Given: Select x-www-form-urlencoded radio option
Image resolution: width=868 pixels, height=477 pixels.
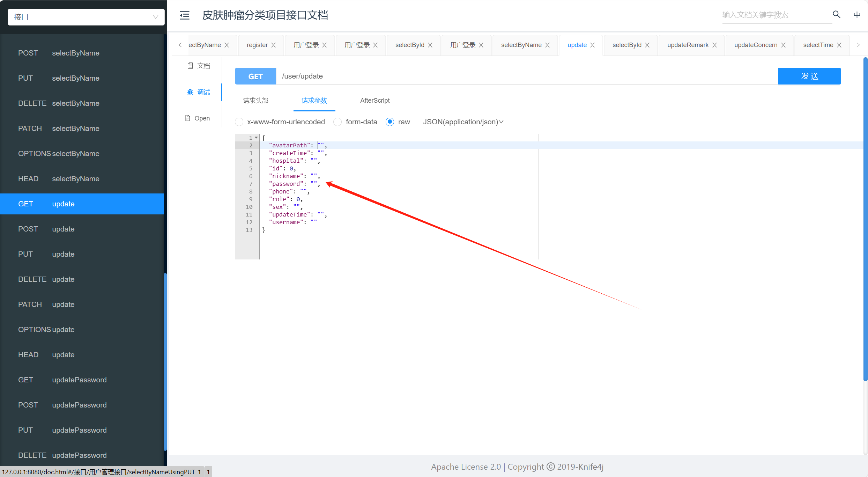Looking at the screenshot, I should click(239, 122).
